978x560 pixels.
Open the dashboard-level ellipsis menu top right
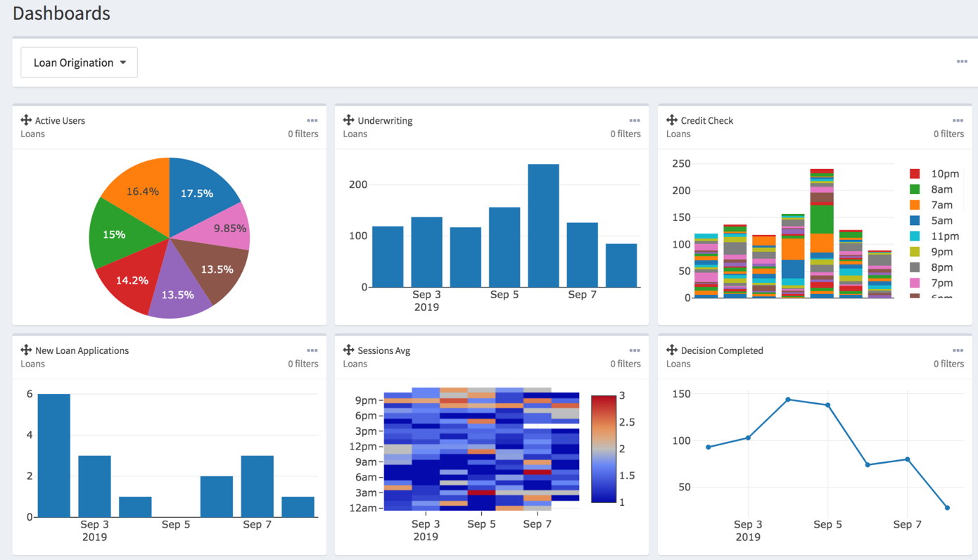tap(962, 61)
